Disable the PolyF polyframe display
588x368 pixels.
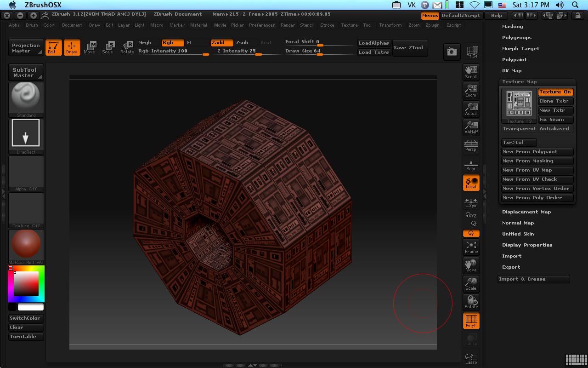pyautogui.click(x=471, y=321)
